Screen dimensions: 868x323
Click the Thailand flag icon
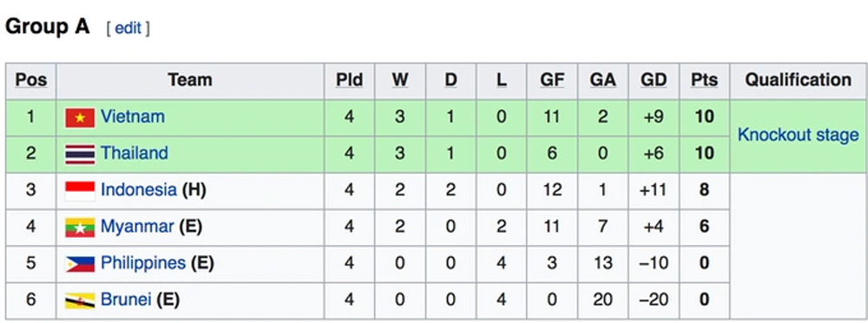[x=80, y=154]
